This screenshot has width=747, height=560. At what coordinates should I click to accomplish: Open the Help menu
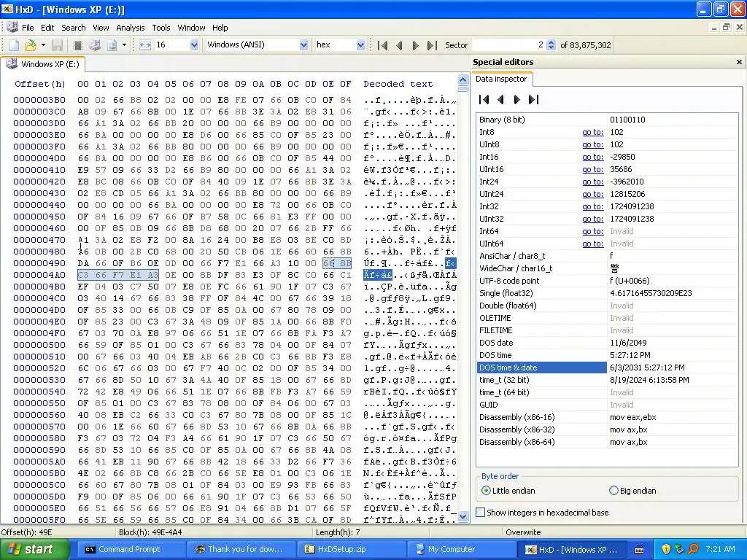pos(220,28)
